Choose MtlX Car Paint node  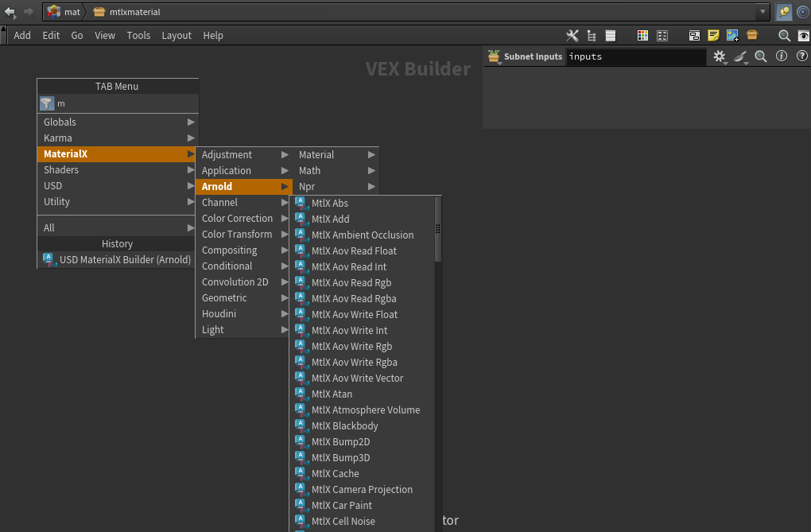click(362, 506)
